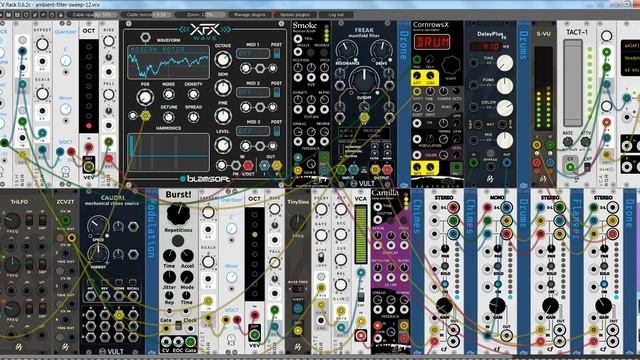Click the red V/OCT input jack on XFX Wave
The height and width of the screenshot is (360, 640).
[248, 166]
